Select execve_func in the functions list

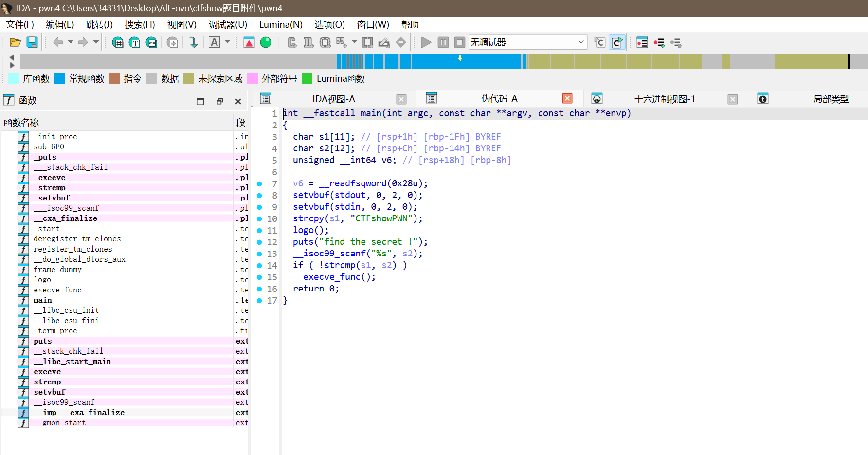[57, 290]
